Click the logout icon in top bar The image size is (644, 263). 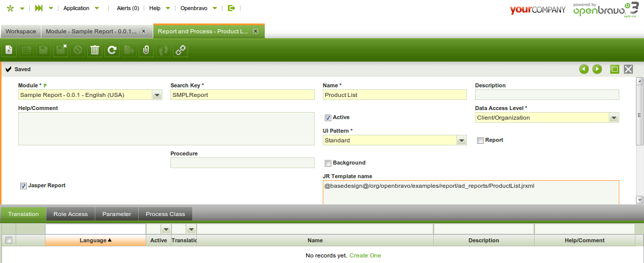(231, 8)
